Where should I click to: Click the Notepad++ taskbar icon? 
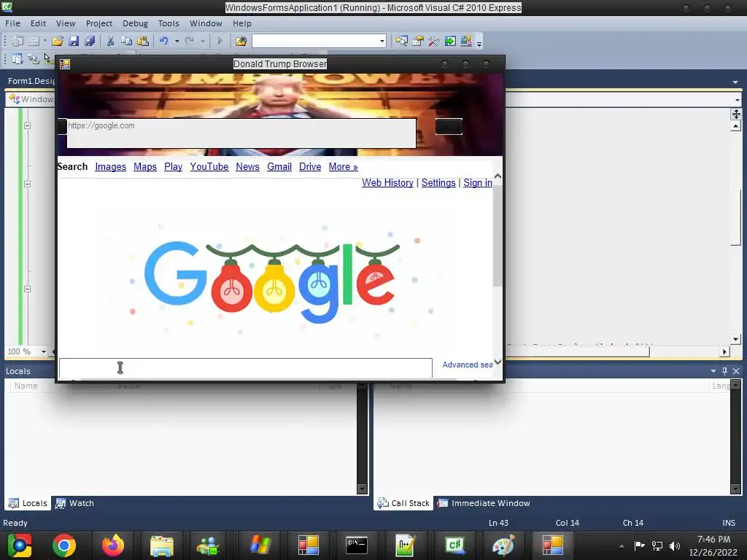click(406, 545)
